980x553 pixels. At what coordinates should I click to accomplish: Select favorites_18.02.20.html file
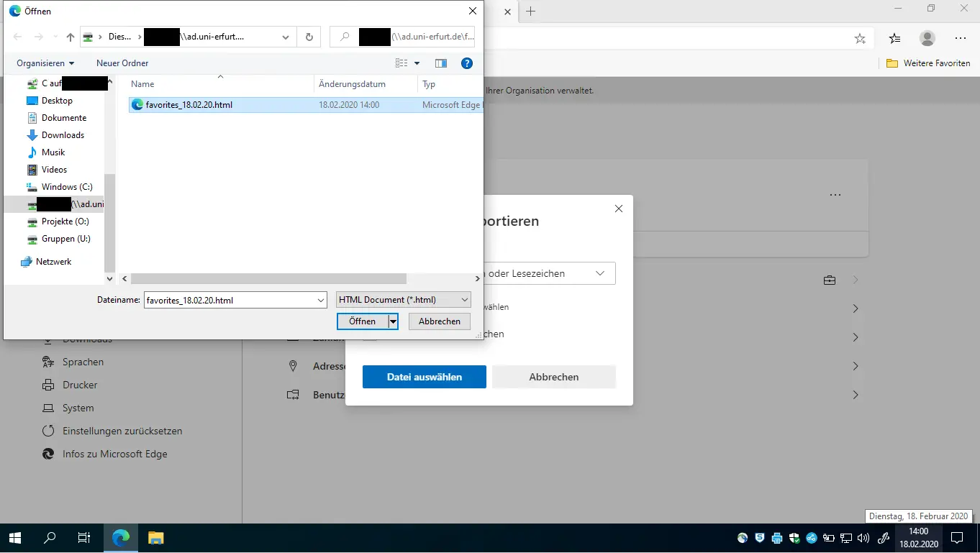189,105
